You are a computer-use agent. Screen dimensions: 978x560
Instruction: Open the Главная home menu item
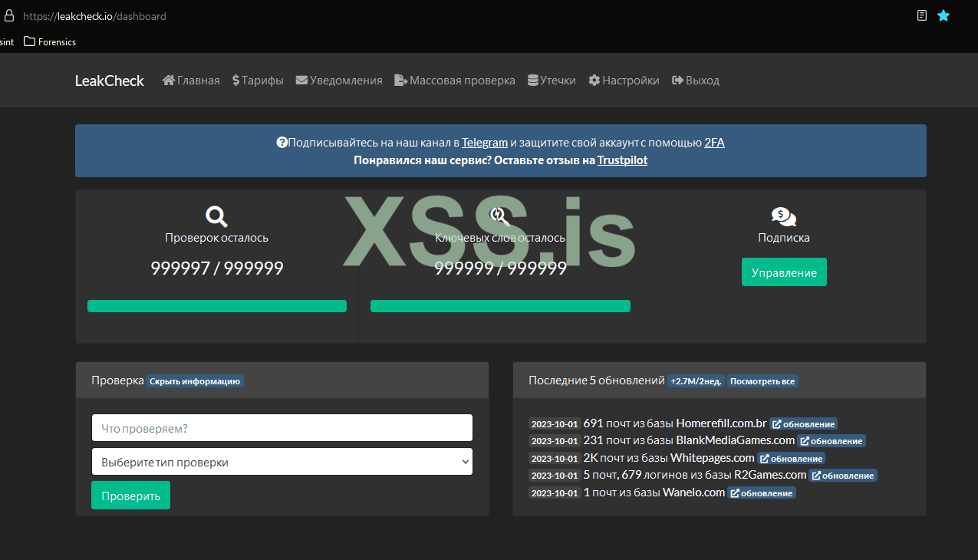(x=191, y=81)
